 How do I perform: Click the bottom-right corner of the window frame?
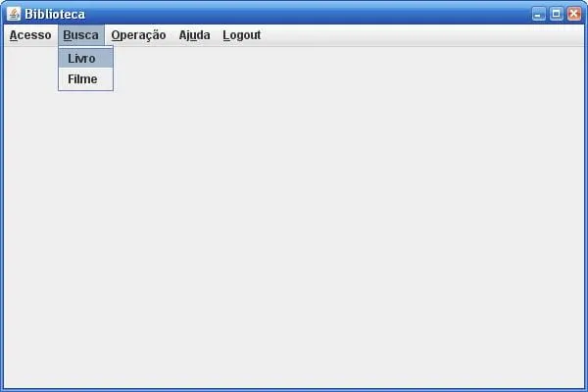tap(586, 390)
